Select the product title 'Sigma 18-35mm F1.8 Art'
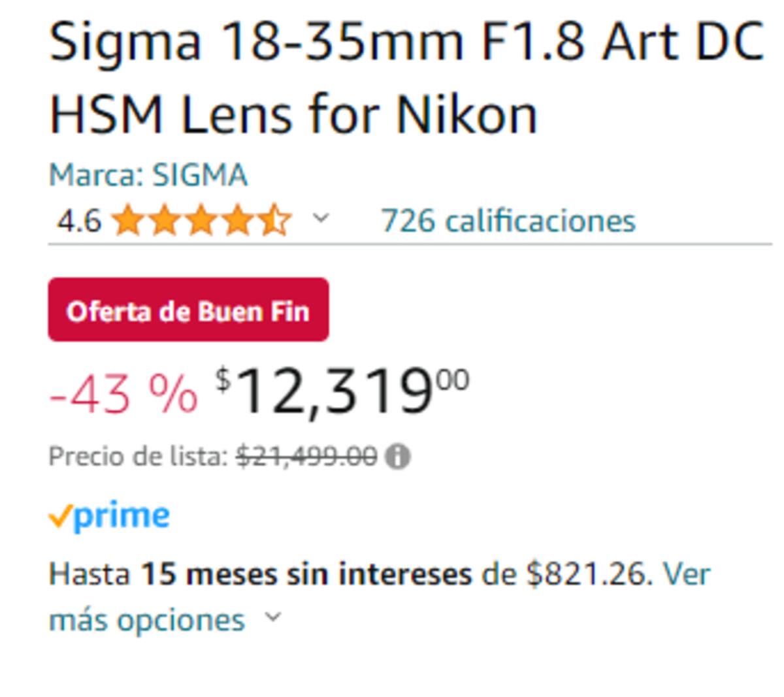This screenshot has width=784, height=697. coord(327,42)
